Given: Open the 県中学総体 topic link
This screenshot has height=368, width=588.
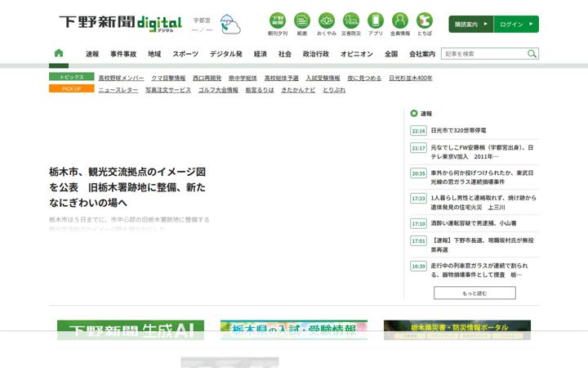Looking at the screenshot, I should point(243,79).
